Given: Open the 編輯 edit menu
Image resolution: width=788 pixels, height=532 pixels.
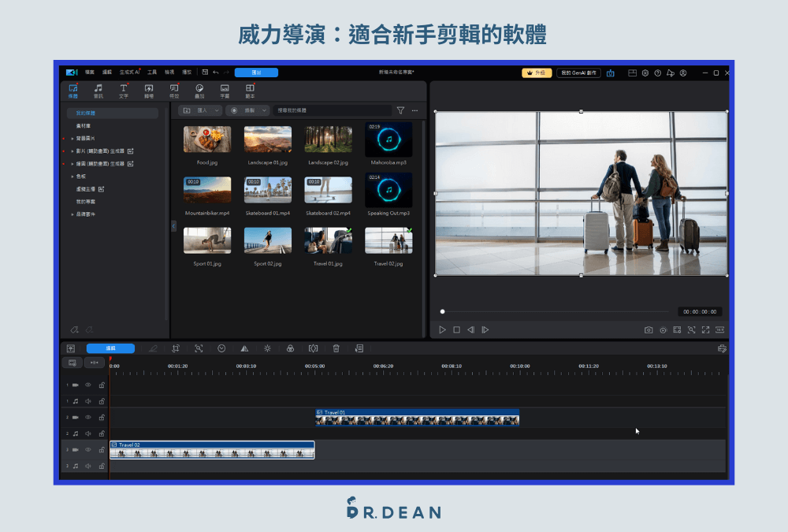Looking at the screenshot, I should coord(107,73).
